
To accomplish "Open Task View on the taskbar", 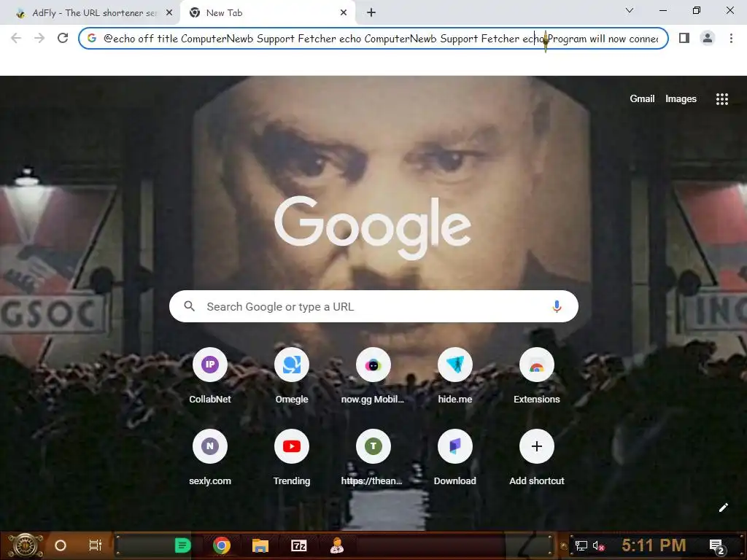I will point(96,545).
